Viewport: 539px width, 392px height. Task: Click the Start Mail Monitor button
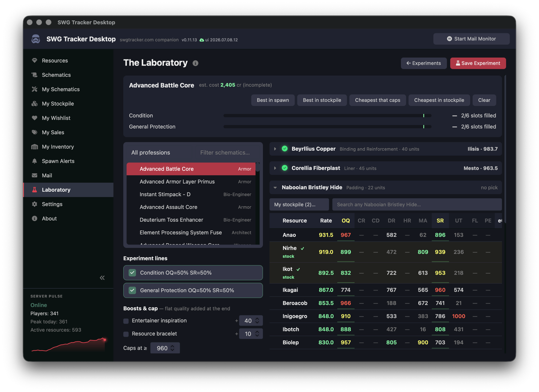(x=471, y=39)
